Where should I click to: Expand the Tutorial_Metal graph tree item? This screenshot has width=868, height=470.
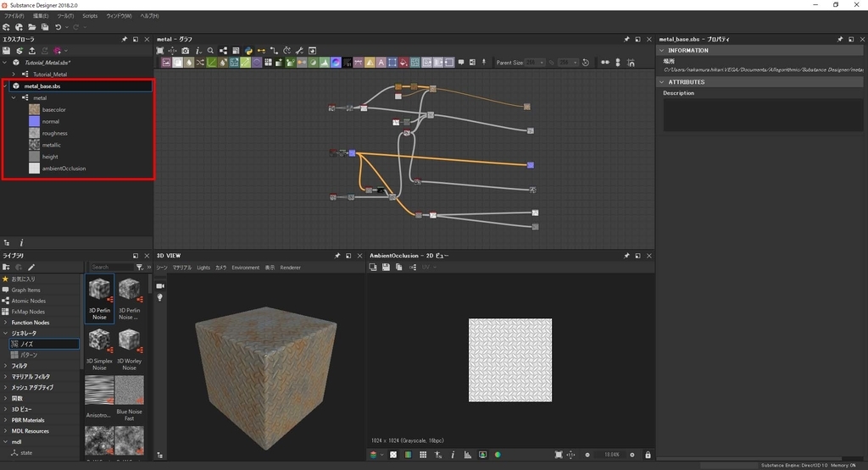[14, 75]
